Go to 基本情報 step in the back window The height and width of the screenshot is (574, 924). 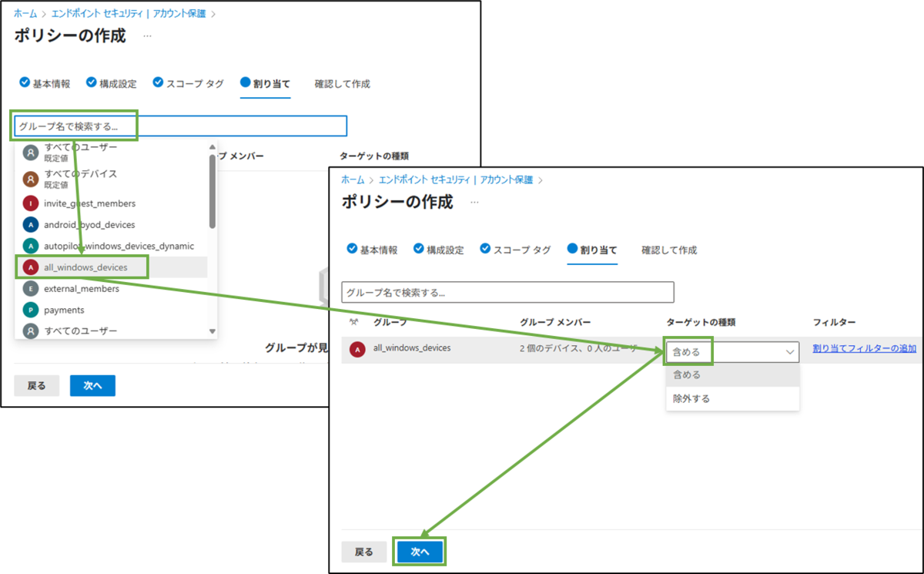tap(45, 83)
